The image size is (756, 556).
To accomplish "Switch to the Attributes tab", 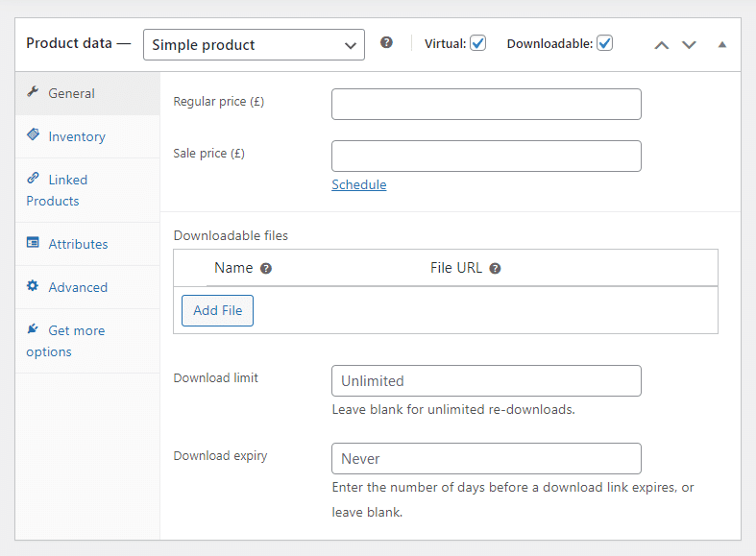I will click(87, 244).
